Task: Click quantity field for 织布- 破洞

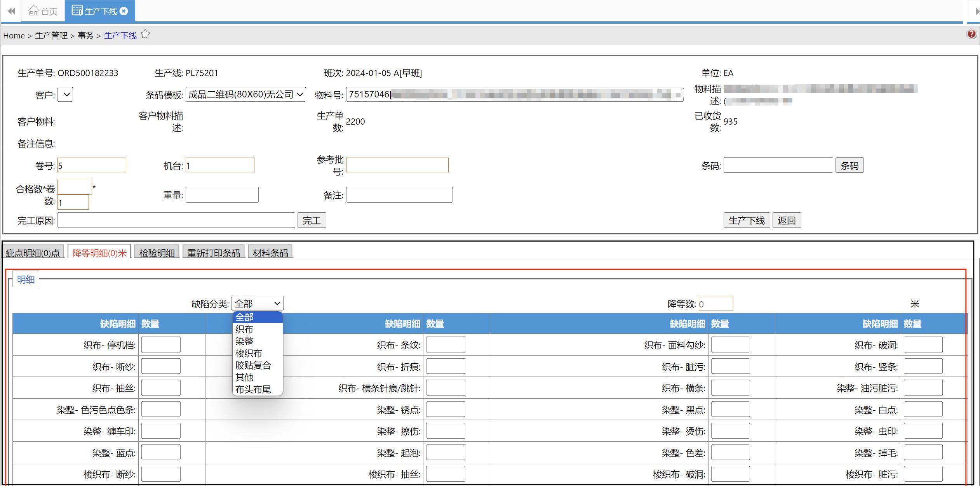Action: [x=923, y=344]
